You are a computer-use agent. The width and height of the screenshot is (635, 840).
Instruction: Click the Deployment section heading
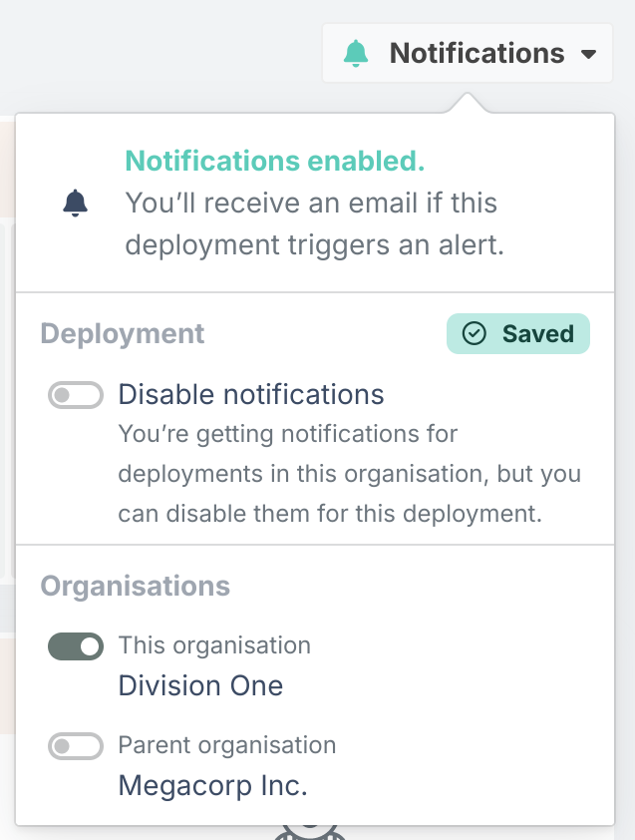click(123, 334)
